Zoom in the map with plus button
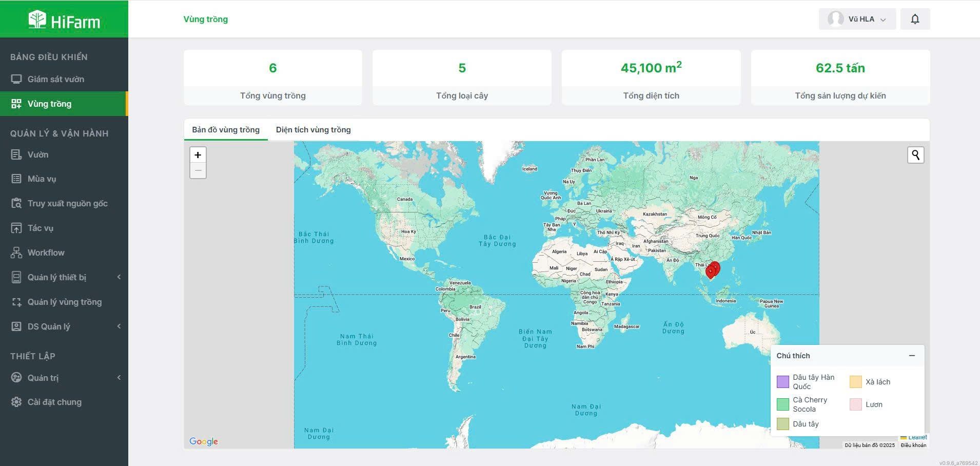This screenshot has height=466, width=980. pos(198,155)
